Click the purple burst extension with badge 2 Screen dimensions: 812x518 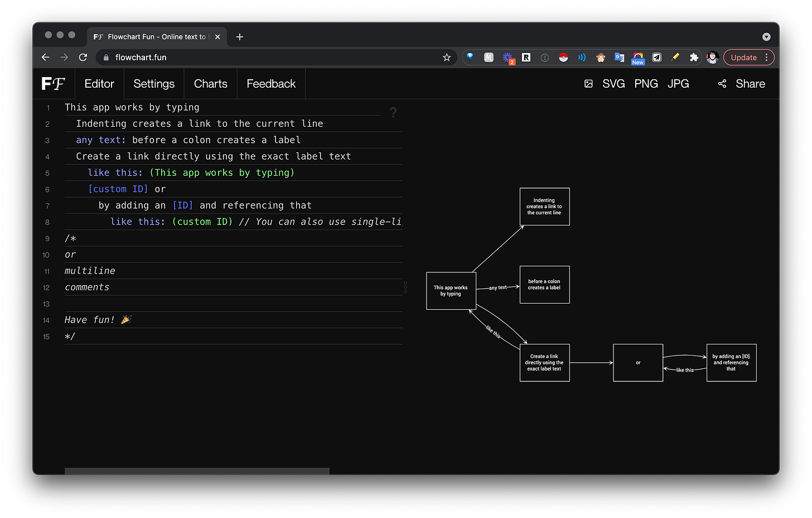coord(508,57)
